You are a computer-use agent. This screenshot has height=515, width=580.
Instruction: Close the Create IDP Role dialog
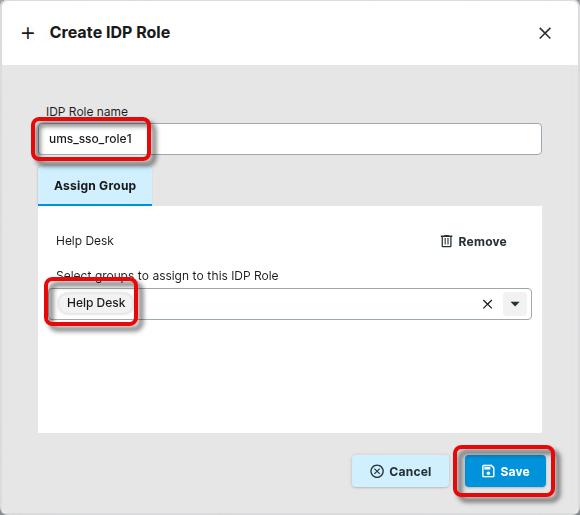pos(544,33)
